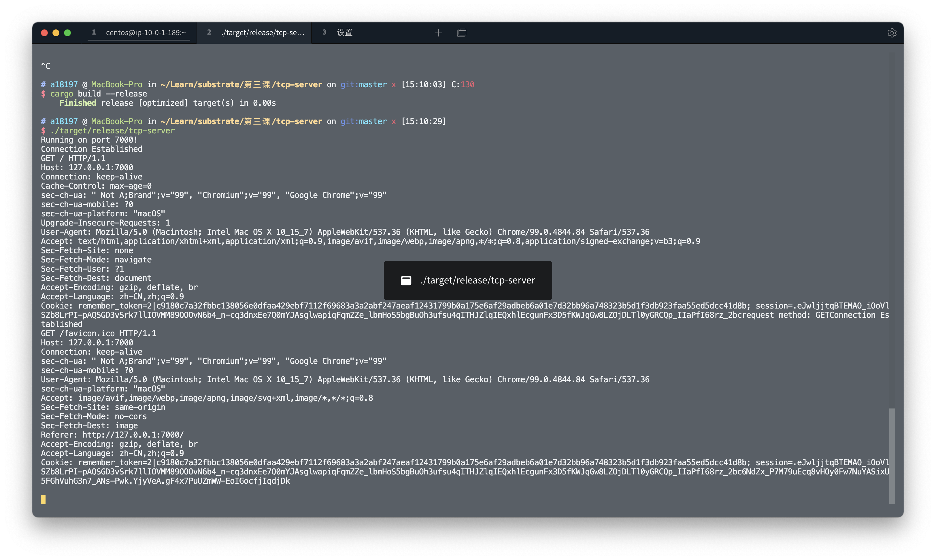Click the 'Running on port 7000!' line
Image resolution: width=936 pixels, height=560 pixels.
(89, 140)
